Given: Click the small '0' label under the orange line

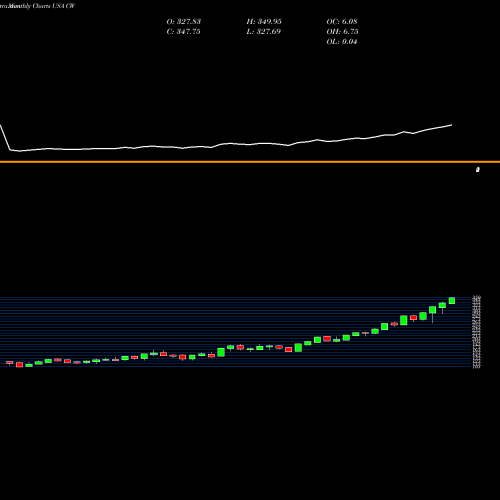Looking at the screenshot, I should pyautogui.click(x=478, y=170).
